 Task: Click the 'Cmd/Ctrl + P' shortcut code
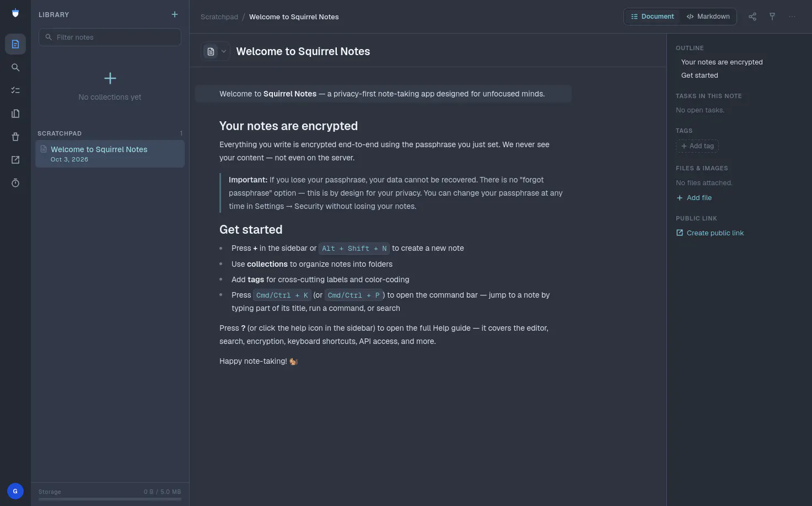[x=354, y=295]
